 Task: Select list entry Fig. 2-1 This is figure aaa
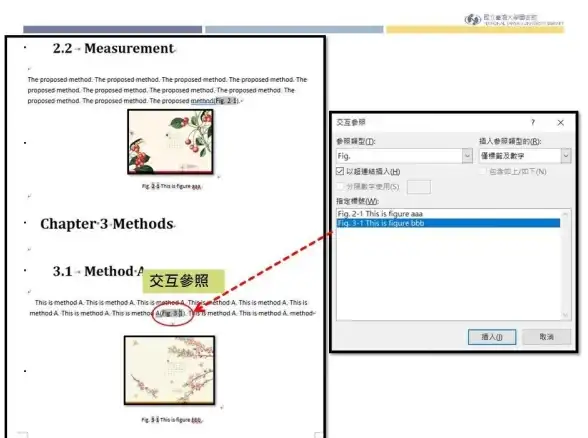tap(448, 214)
